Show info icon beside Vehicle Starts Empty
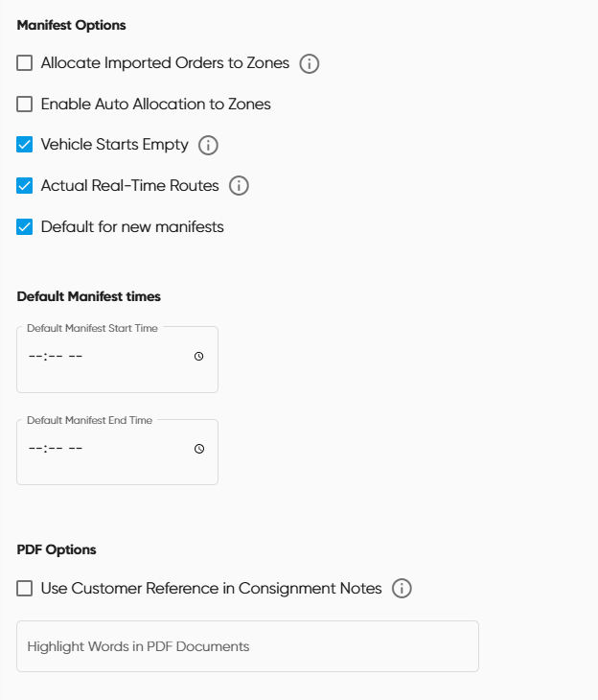 (x=208, y=146)
